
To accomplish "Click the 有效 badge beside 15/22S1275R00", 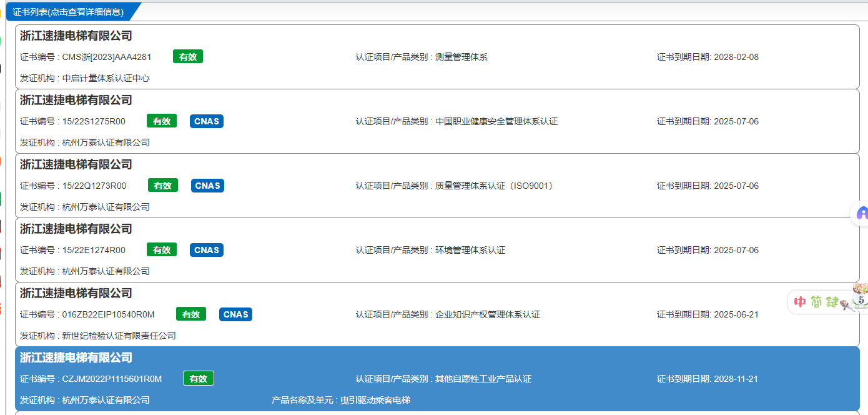I will coord(162,121).
